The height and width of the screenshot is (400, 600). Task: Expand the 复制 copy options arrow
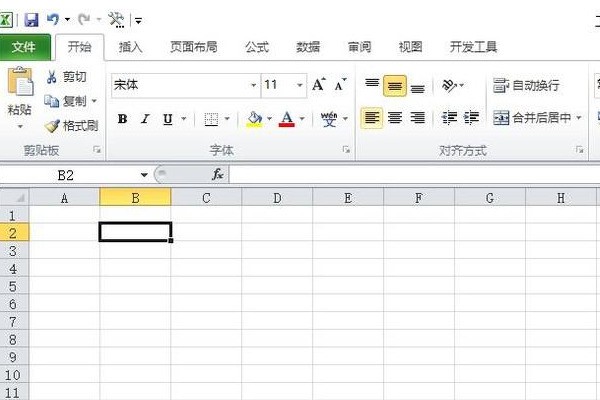94,101
